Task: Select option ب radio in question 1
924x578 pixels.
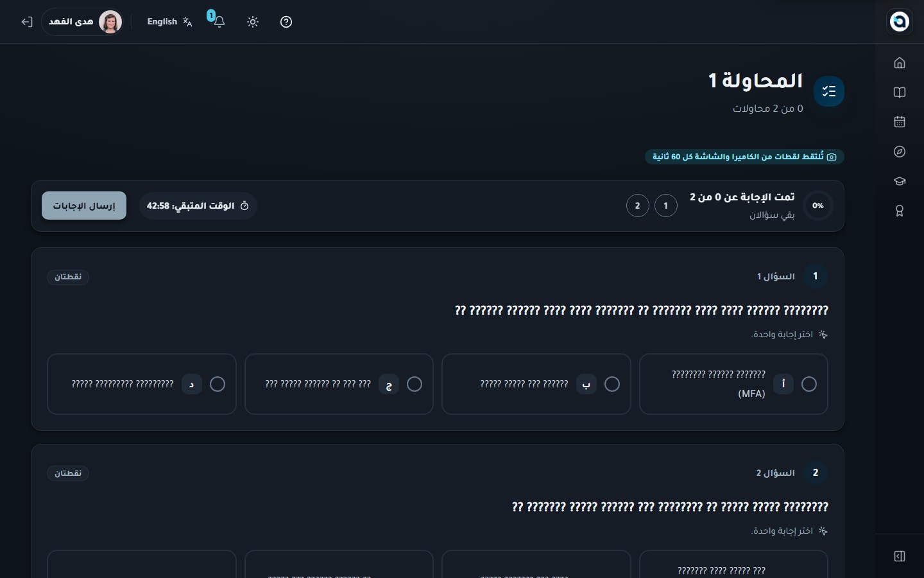Action: pyautogui.click(x=612, y=384)
